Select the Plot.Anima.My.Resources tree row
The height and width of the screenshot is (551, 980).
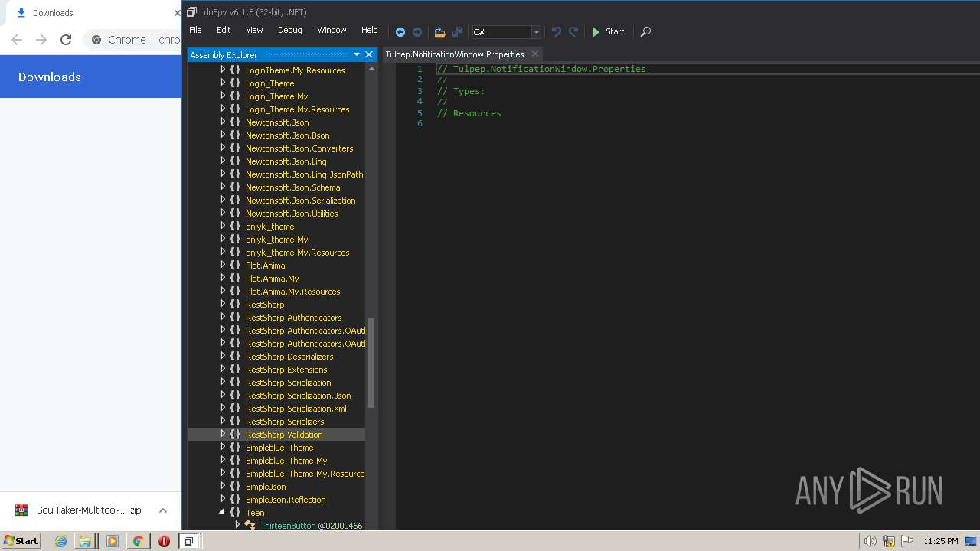coord(276,292)
